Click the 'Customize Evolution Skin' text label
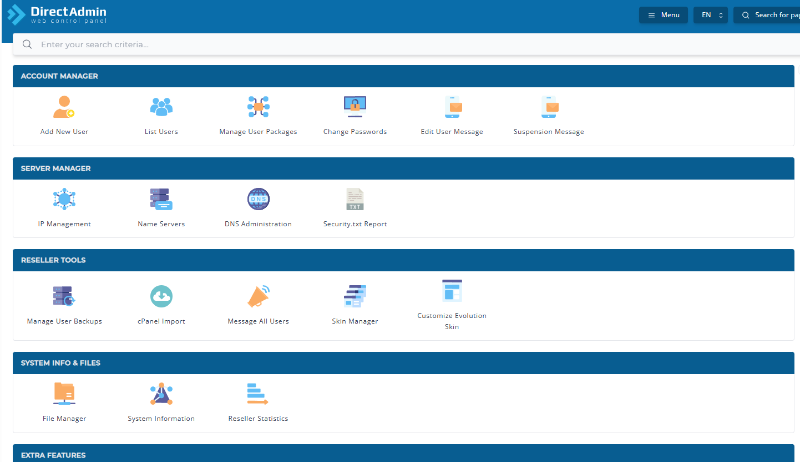 click(x=452, y=321)
